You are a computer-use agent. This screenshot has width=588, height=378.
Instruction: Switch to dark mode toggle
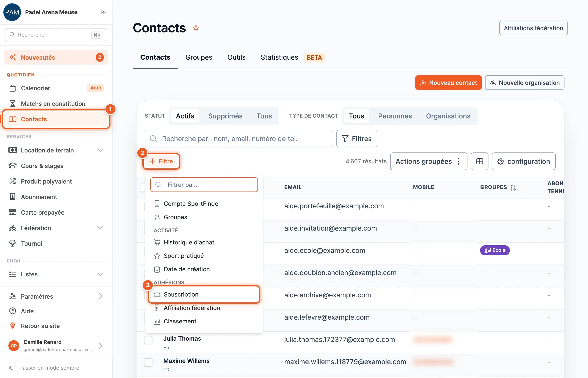tap(44, 368)
